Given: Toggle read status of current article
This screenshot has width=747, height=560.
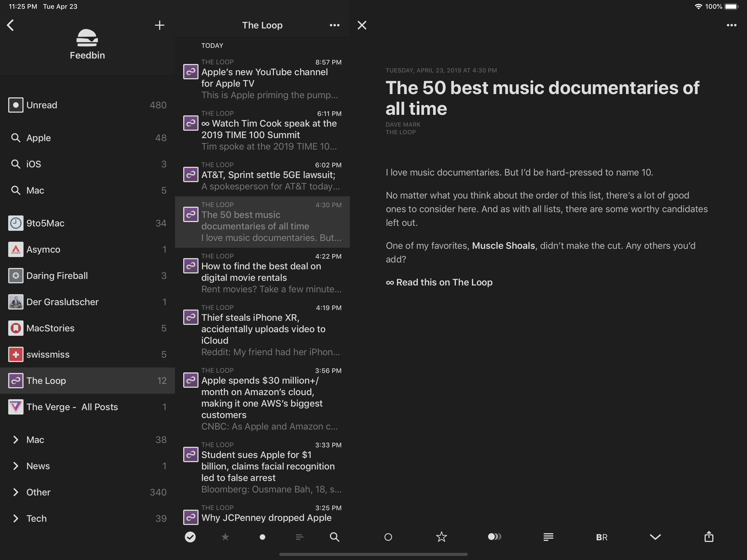Looking at the screenshot, I should 388,537.
